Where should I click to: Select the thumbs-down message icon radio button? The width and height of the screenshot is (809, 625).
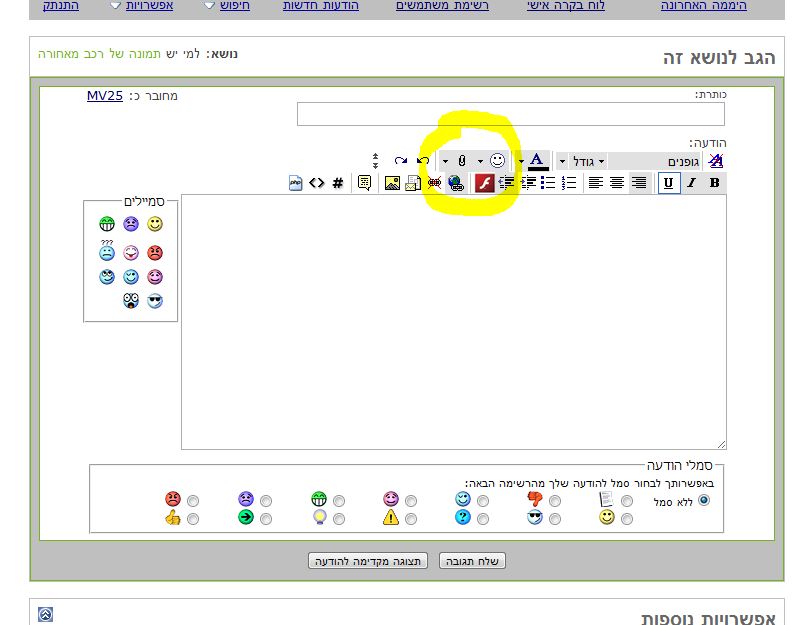point(555,501)
